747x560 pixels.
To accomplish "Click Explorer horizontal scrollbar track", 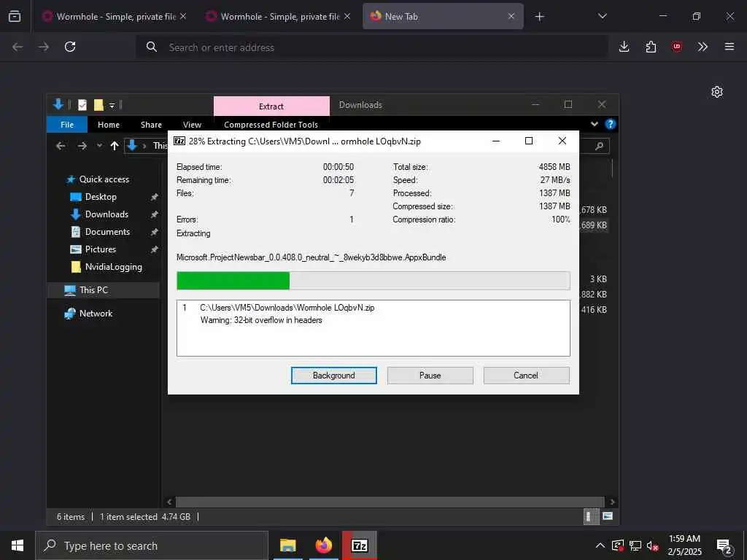I will [391, 502].
